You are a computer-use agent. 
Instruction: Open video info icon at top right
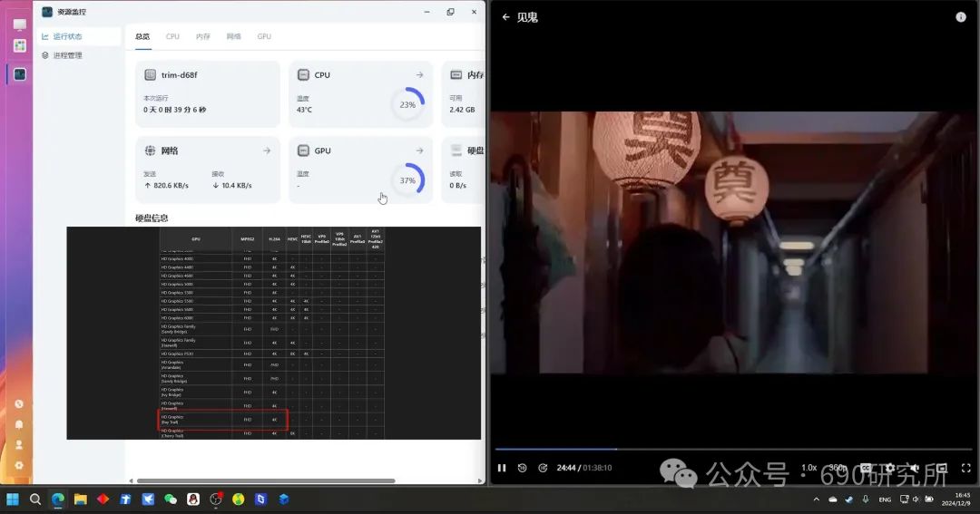tap(961, 17)
